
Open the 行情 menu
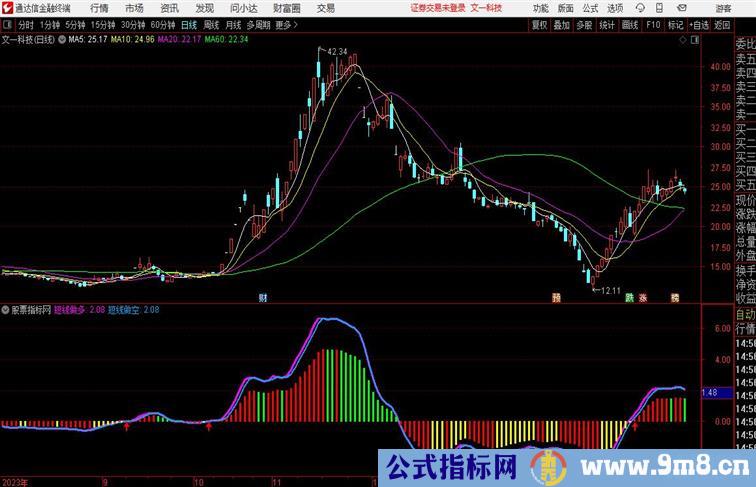pos(99,8)
